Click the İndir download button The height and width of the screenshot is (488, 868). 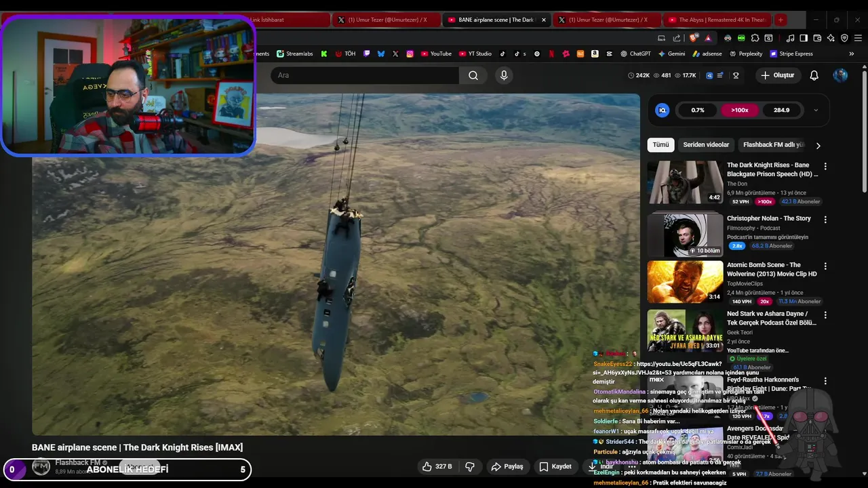(x=601, y=466)
